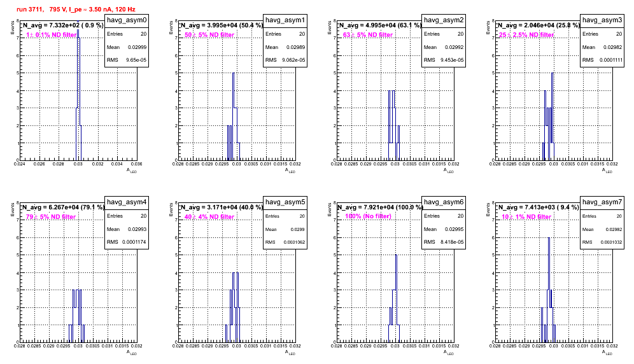This screenshot has width=634, height=364.
Task: Click Mean 0.02995 in havg_asym6 stats
Action: tap(444, 229)
